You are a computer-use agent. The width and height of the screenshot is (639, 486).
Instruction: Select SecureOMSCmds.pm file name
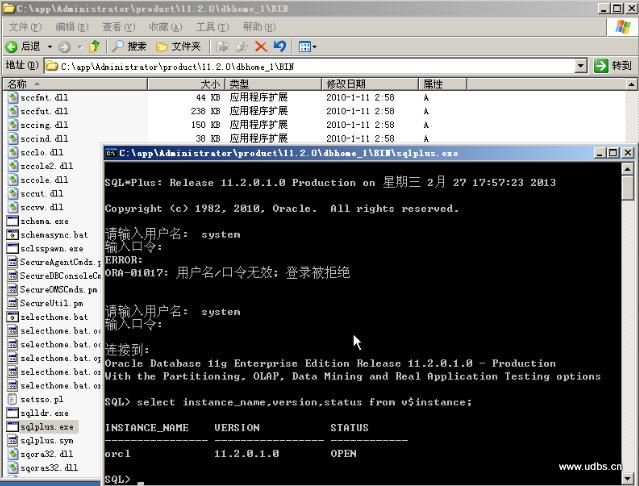[59, 290]
